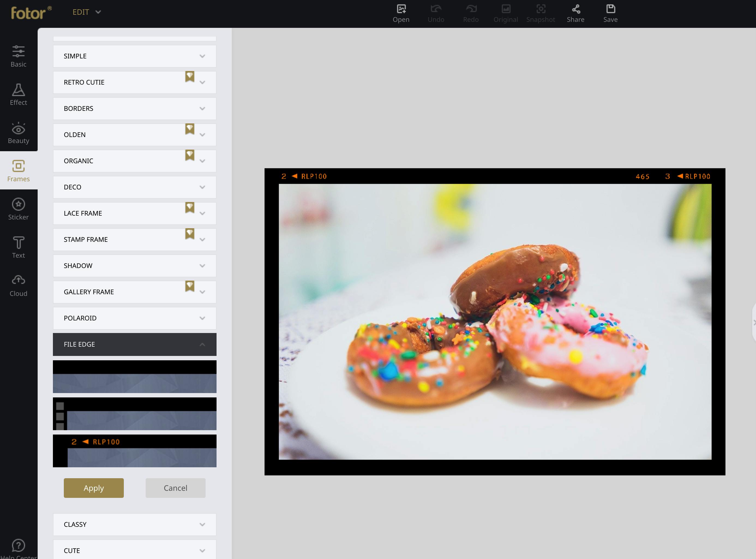Open the Basic adjustments panel
The image size is (756, 559).
(18, 56)
